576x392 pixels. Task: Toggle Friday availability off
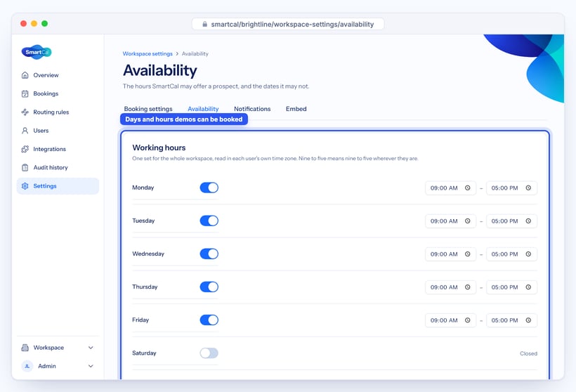(x=209, y=320)
